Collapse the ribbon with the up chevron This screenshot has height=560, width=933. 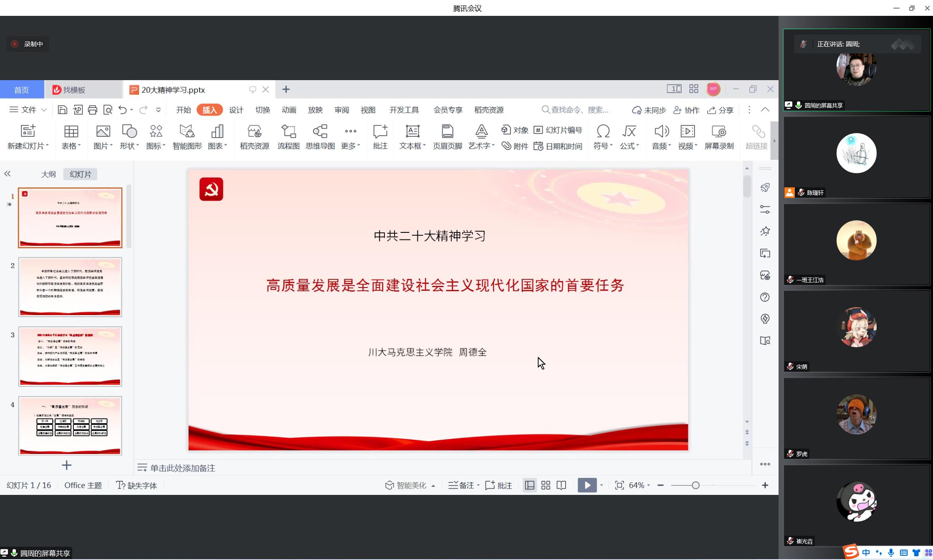[x=765, y=110]
